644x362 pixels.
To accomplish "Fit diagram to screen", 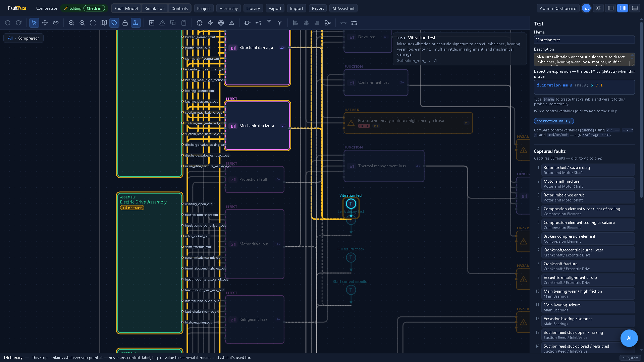I will click(x=93, y=23).
